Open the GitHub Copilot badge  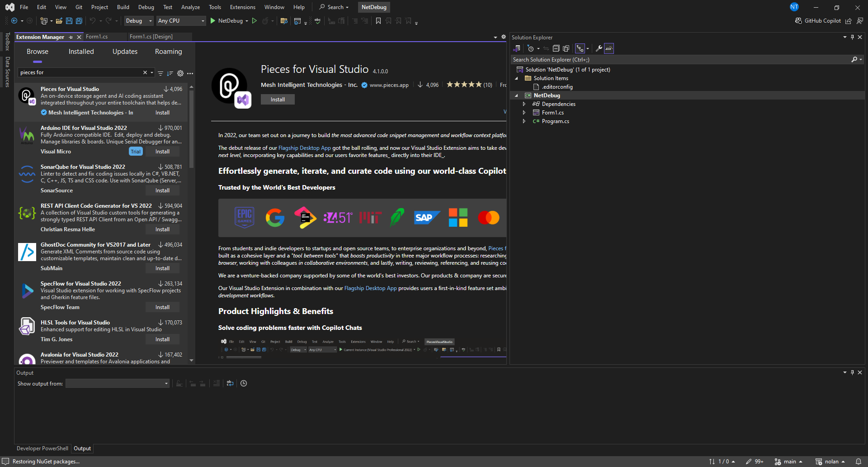tap(818, 21)
